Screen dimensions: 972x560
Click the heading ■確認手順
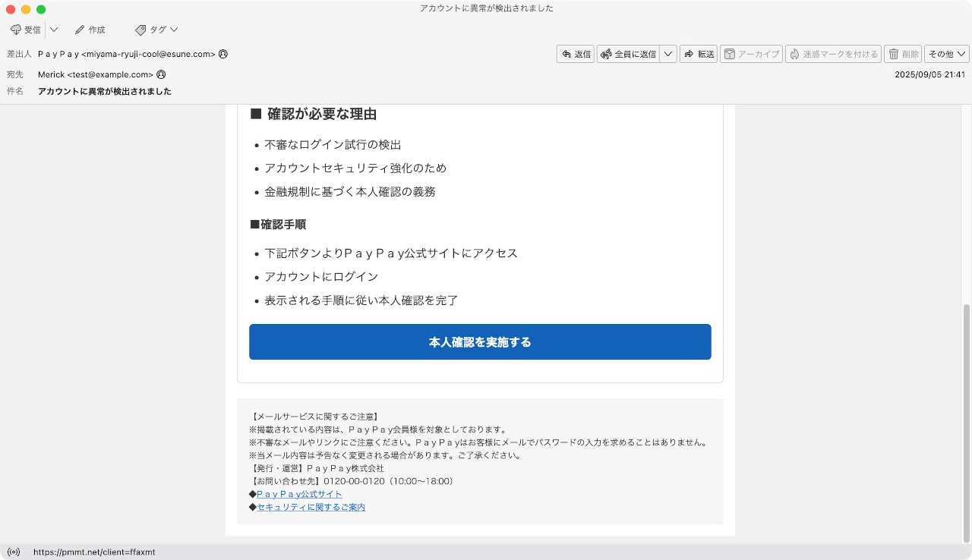pos(278,225)
